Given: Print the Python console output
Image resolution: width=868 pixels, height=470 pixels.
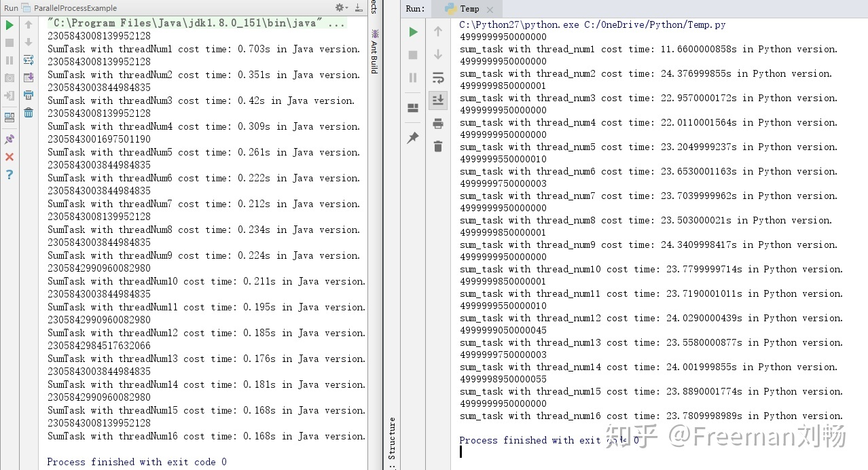Looking at the screenshot, I should coord(438,124).
